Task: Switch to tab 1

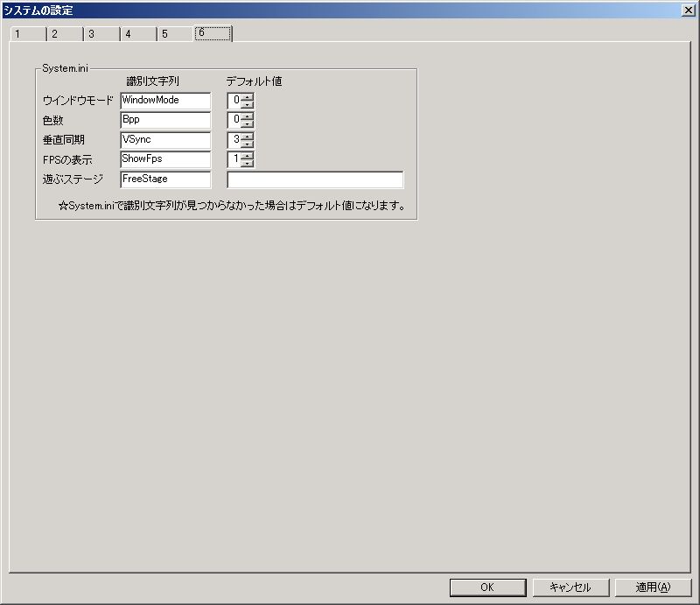Action: point(28,34)
